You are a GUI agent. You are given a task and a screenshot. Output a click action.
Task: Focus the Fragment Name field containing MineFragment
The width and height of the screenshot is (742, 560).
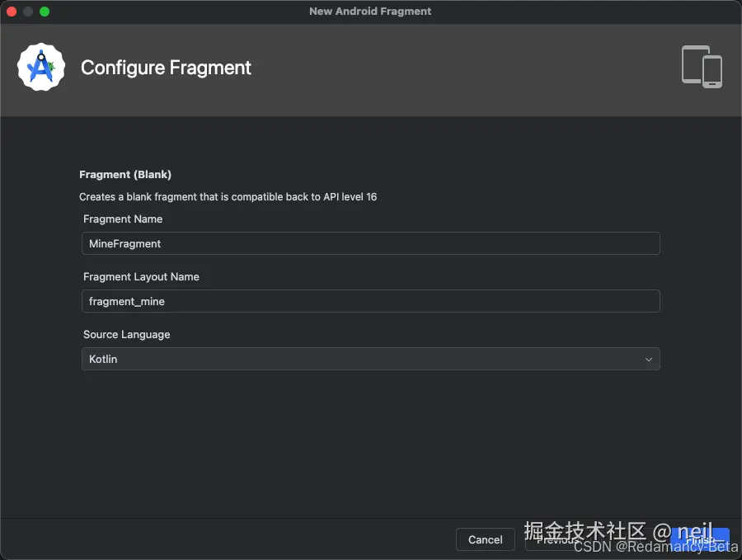[371, 243]
